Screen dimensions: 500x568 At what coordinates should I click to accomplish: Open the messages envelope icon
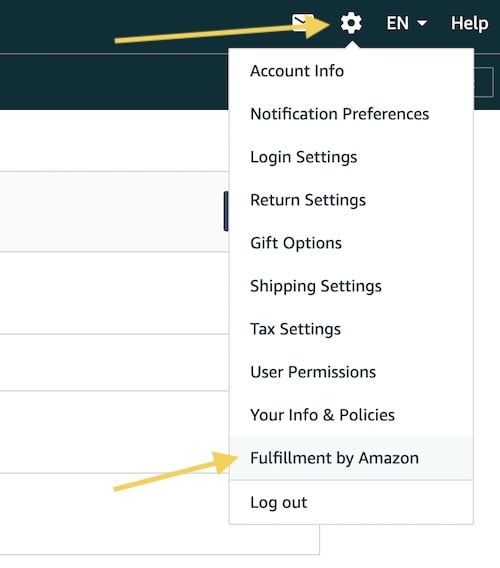tap(303, 23)
